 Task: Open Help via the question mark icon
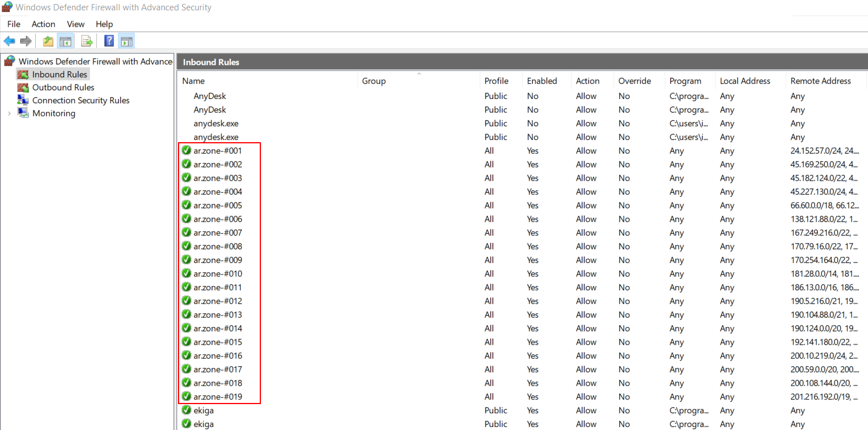(109, 41)
